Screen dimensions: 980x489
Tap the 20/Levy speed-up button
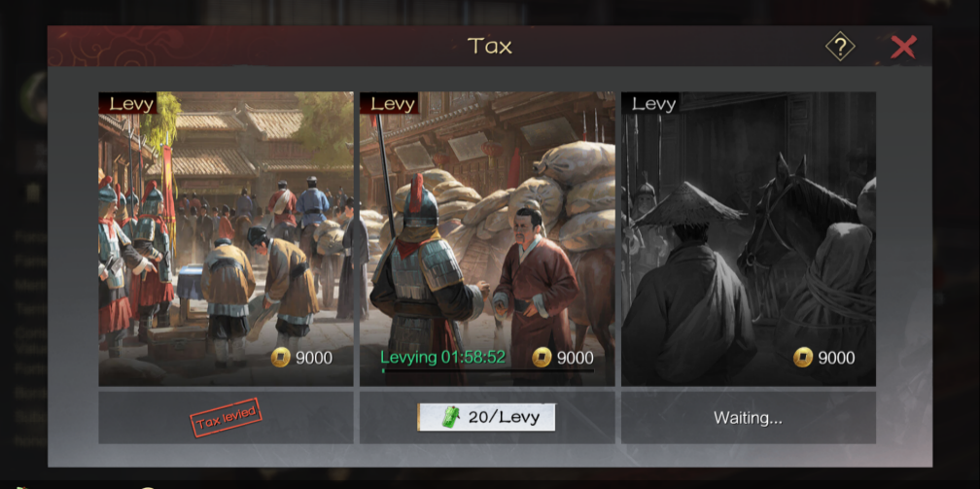pos(486,417)
